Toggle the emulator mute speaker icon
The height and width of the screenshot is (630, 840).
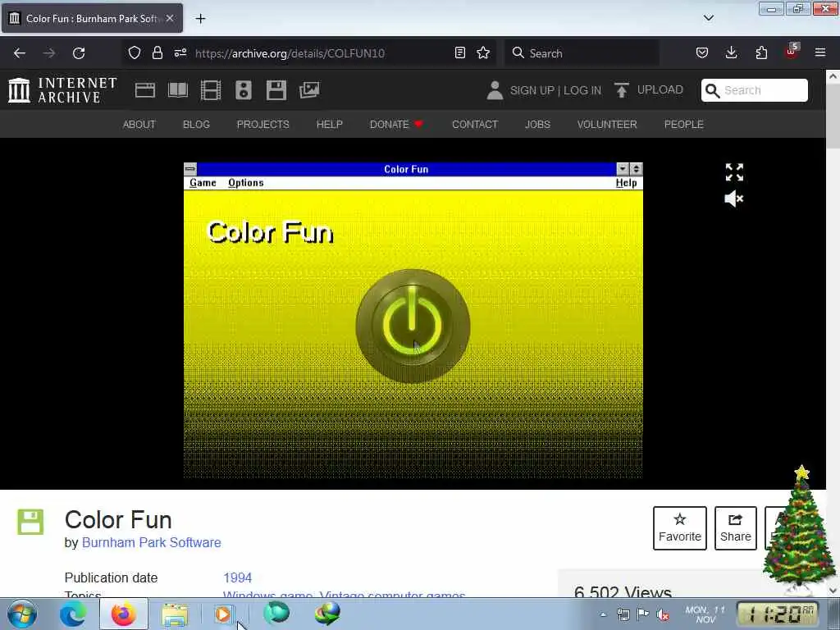[734, 199]
